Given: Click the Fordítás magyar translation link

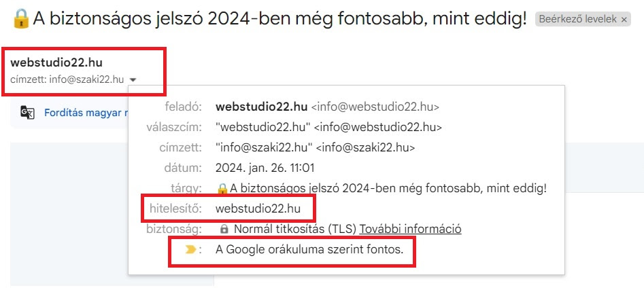Looking at the screenshot, I should pos(86,113).
